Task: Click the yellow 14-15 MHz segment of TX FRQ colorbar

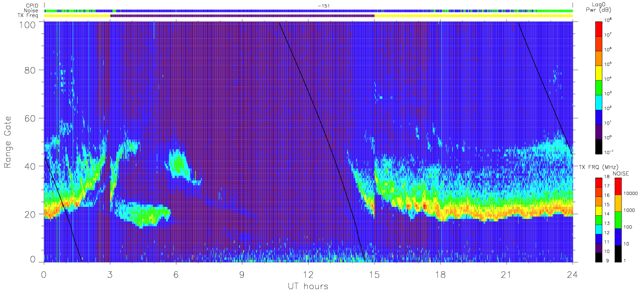Action: click(599, 211)
